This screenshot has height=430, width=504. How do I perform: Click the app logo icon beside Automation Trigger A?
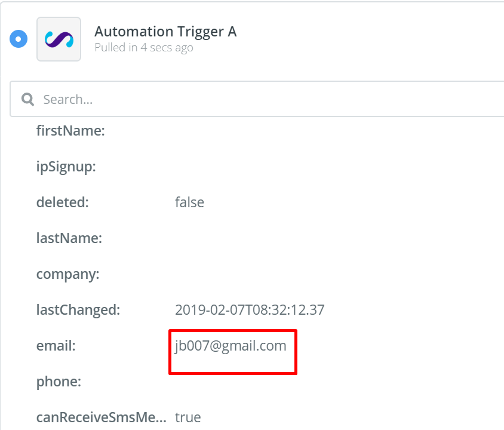click(x=59, y=39)
